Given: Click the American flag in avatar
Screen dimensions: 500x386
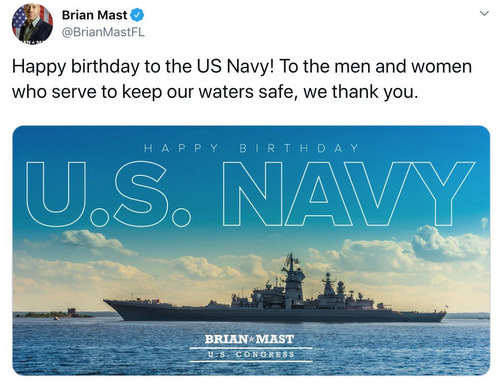Looking at the screenshot, I should tap(18, 20).
